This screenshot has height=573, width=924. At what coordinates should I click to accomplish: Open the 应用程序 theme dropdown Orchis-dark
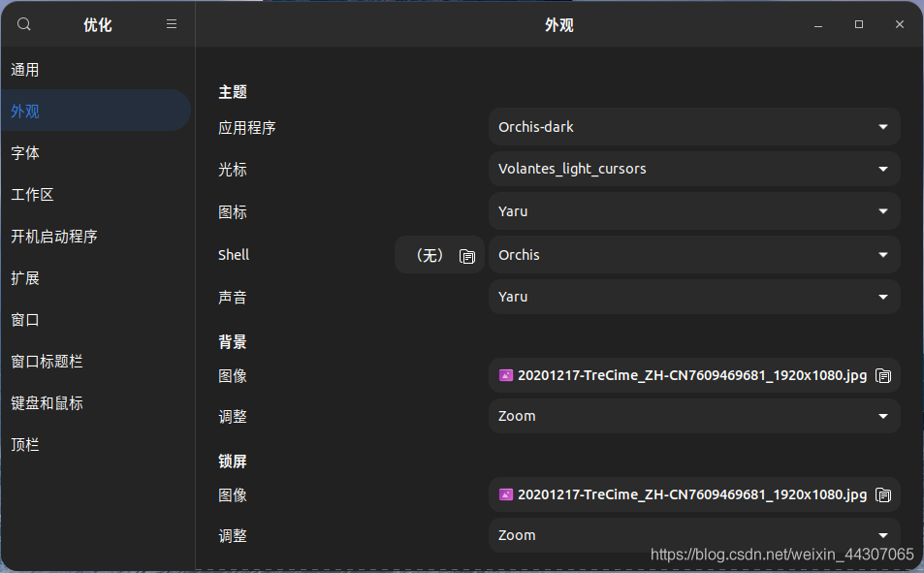694,127
